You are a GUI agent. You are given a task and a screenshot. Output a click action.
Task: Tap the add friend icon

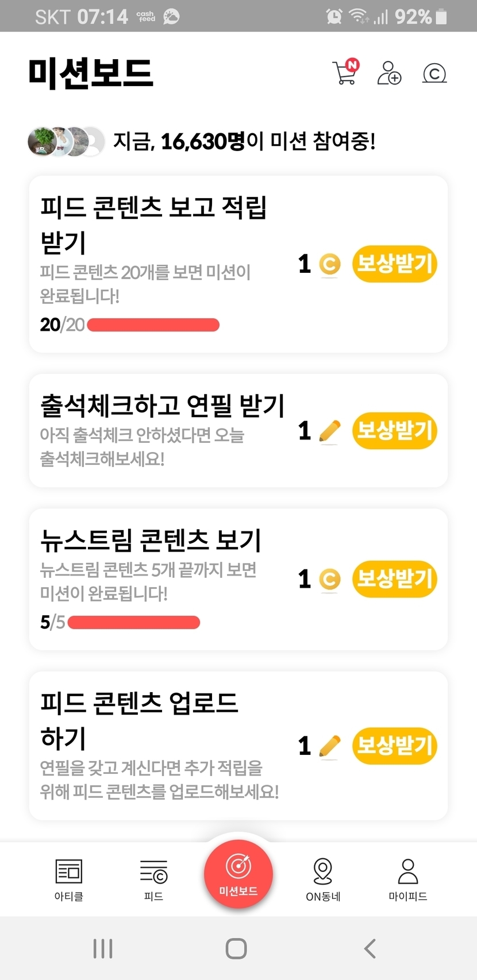(x=389, y=73)
